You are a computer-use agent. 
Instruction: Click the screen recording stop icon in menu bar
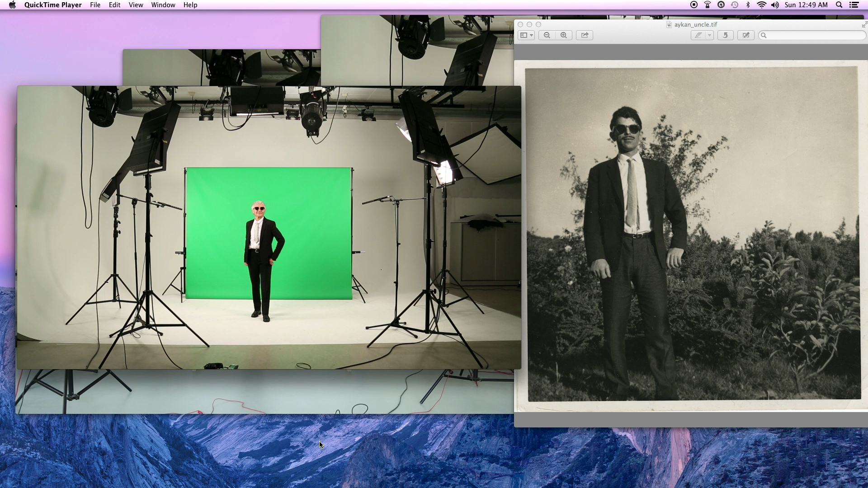[694, 5]
